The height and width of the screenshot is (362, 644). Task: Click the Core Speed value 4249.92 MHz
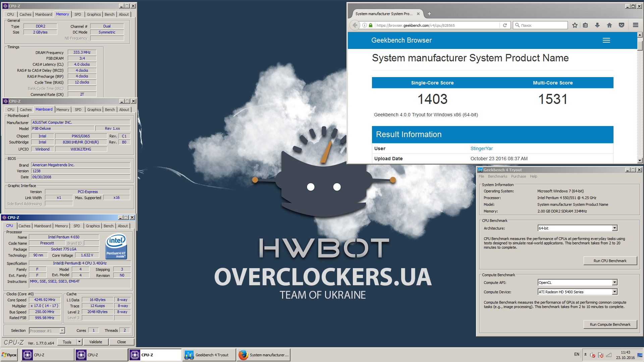tap(45, 300)
